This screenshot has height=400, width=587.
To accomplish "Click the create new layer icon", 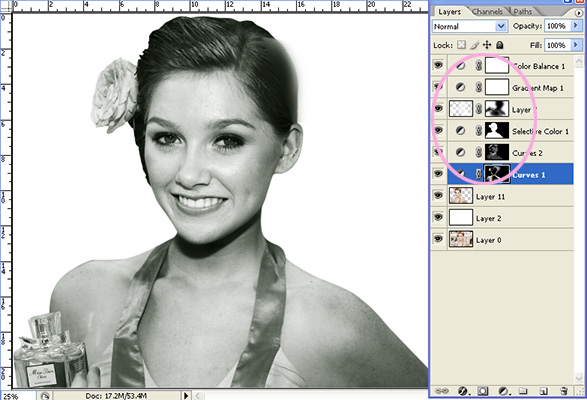I will (543, 391).
